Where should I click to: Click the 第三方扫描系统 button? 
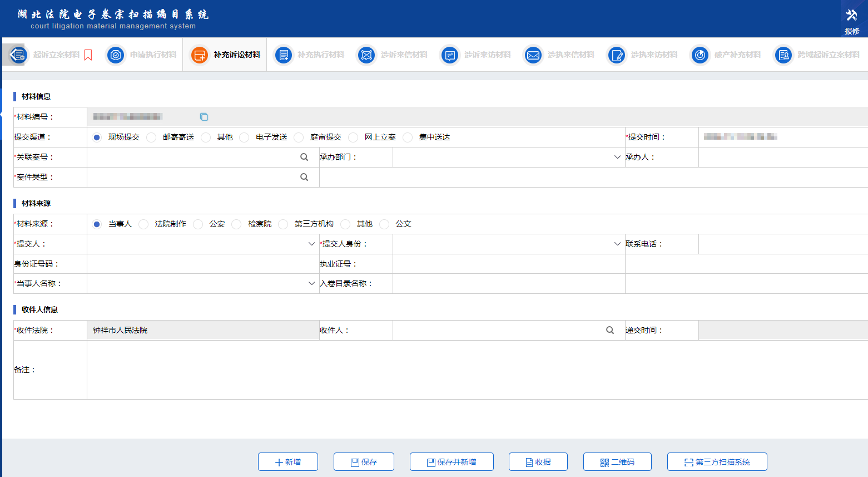tap(717, 462)
